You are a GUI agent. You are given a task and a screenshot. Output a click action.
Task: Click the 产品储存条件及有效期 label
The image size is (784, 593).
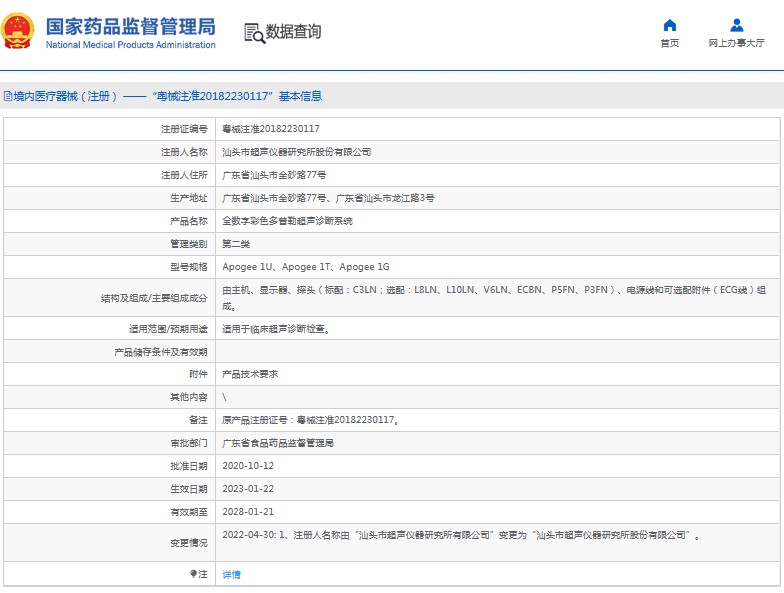tap(160, 352)
